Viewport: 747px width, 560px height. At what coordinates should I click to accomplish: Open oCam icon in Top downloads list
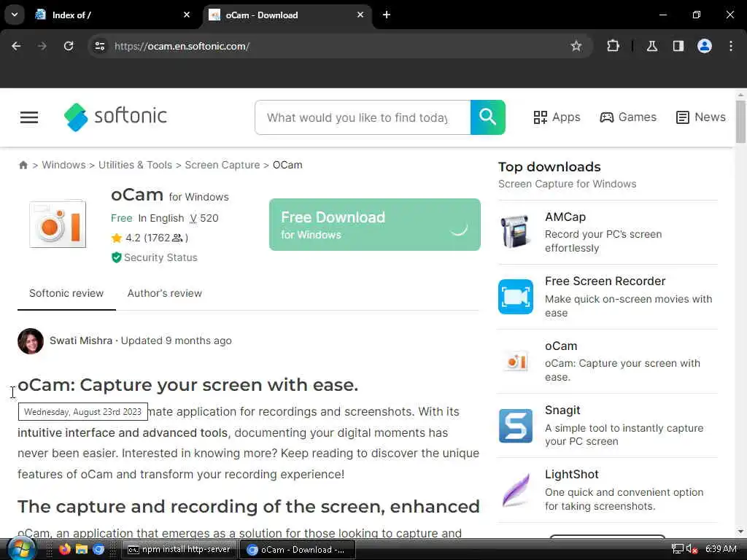point(516,362)
